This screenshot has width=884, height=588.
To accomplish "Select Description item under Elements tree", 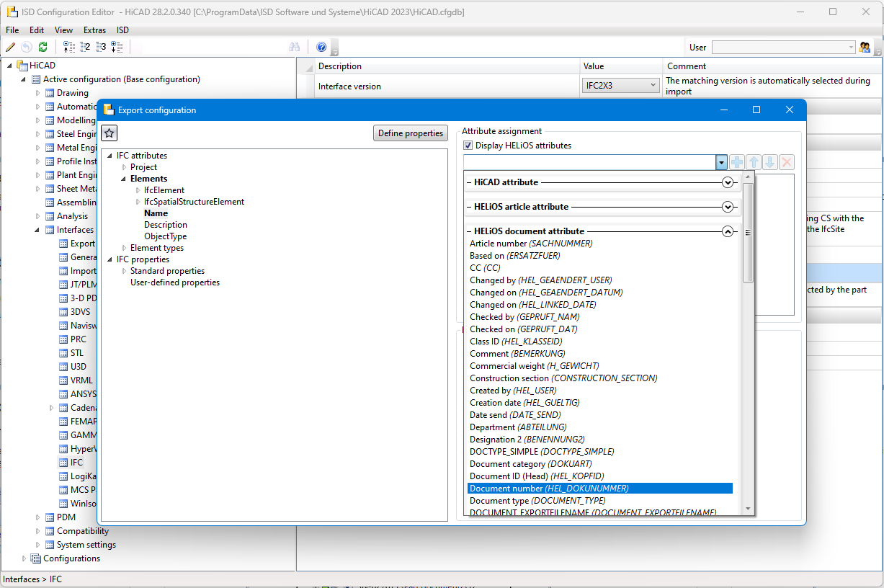I will [x=166, y=225].
